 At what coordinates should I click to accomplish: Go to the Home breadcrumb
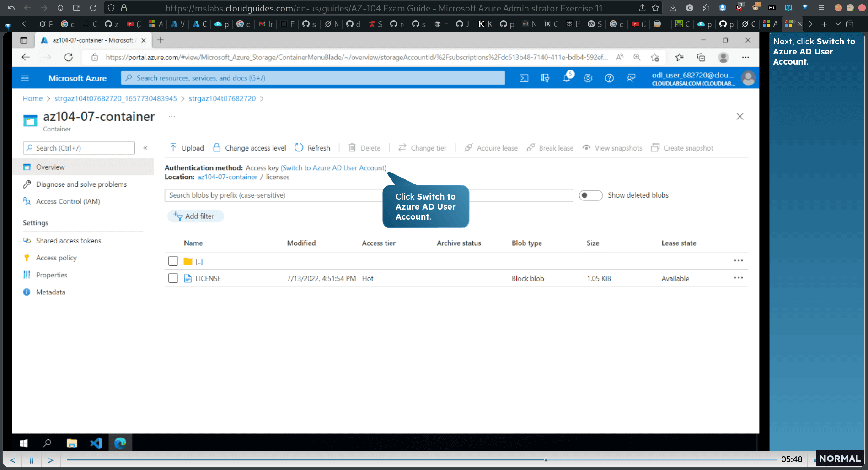click(32, 98)
